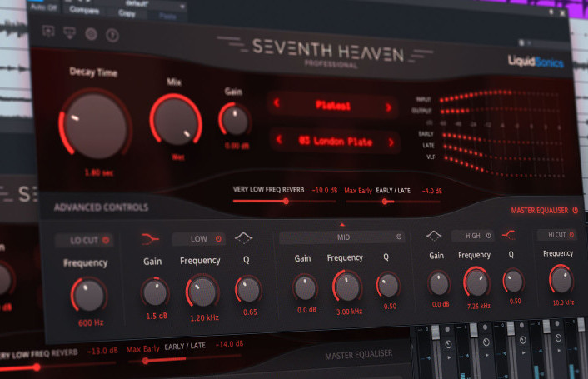Click the Lo Cut Frequency knob

(89, 295)
